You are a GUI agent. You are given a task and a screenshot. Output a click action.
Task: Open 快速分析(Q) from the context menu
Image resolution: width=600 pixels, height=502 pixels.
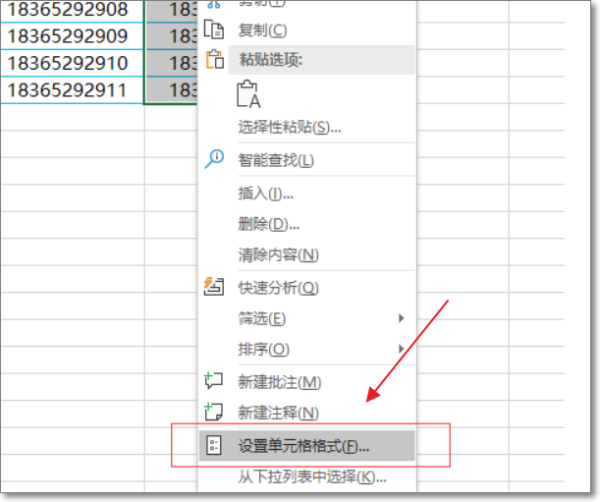pos(307,288)
